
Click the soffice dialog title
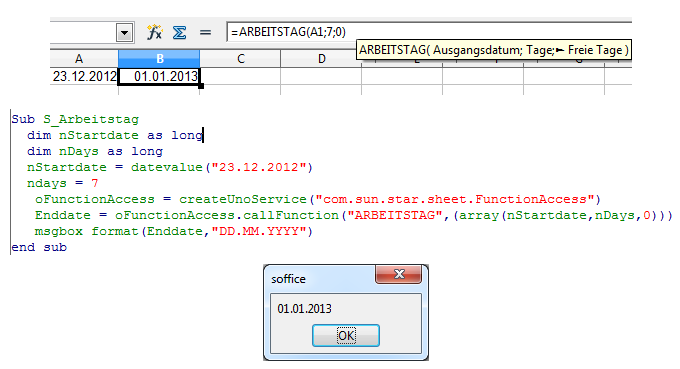coord(288,279)
